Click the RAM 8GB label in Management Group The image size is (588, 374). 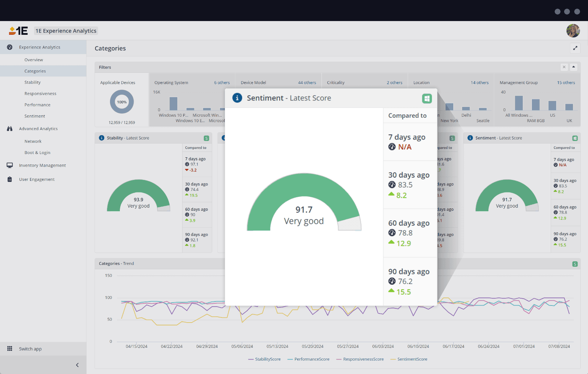point(535,121)
